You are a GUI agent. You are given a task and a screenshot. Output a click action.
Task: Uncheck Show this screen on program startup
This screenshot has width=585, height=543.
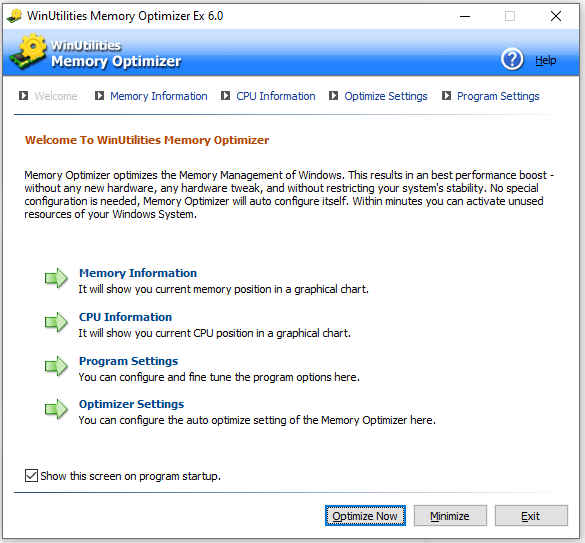point(31,476)
